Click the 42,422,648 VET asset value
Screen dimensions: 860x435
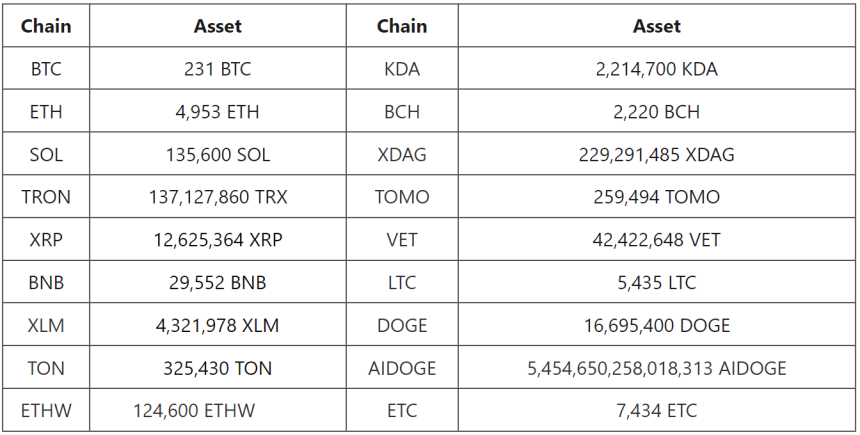[x=656, y=240]
